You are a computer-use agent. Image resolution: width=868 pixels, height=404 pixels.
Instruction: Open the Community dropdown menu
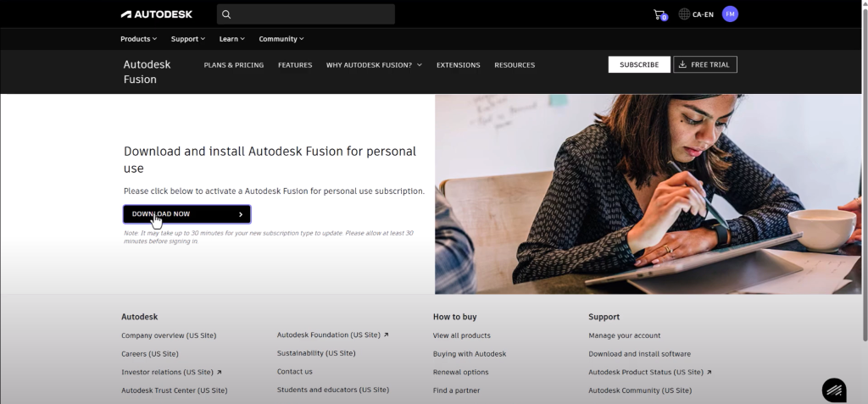click(281, 39)
